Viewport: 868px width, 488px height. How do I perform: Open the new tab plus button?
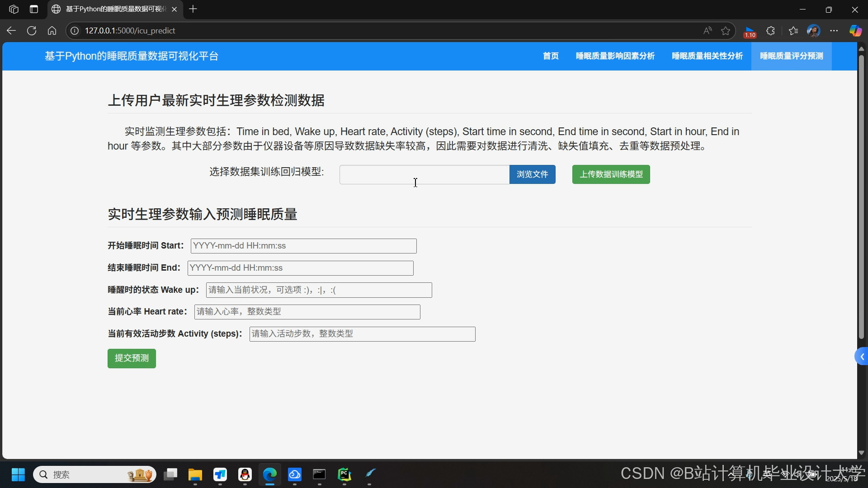[193, 9]
